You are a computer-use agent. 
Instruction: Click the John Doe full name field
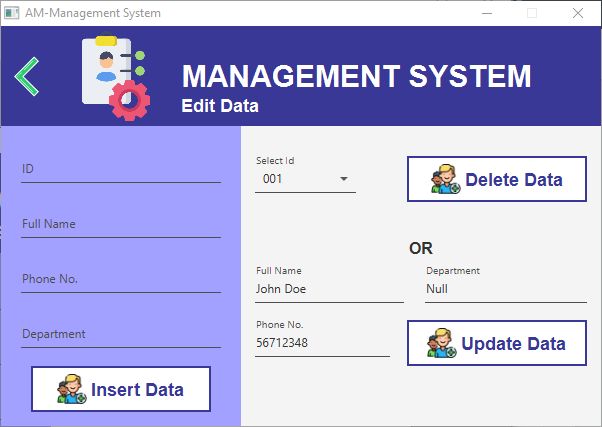[329, 289]
